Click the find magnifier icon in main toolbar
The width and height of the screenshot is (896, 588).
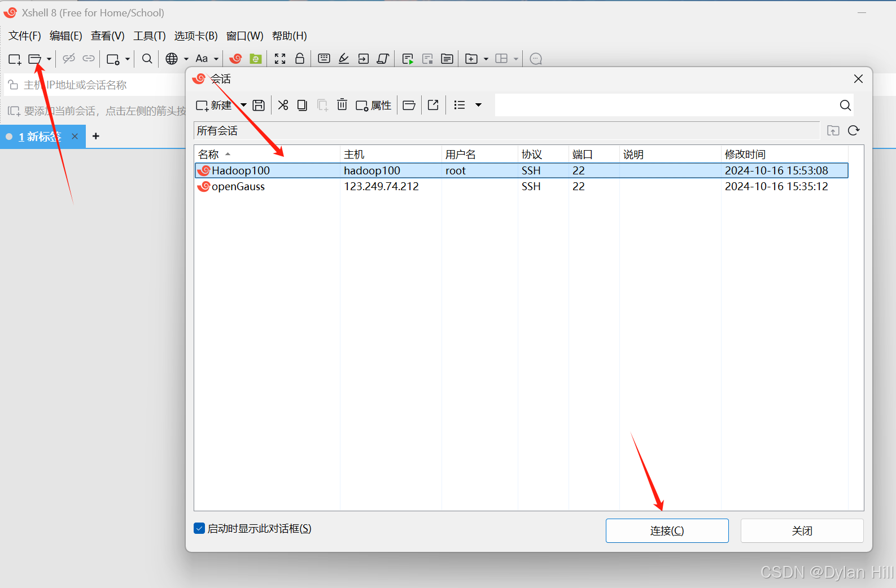[147, 59]
